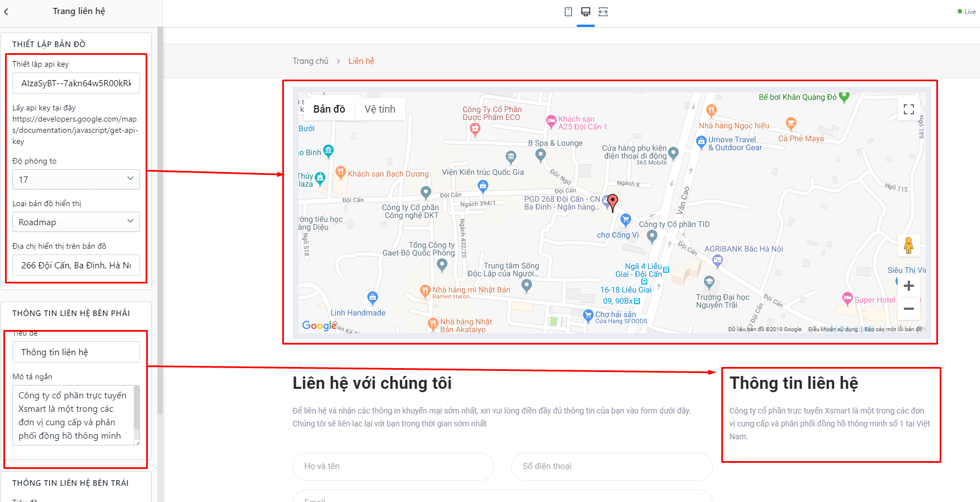The height and width of the screenshot is (502, 980).
Task: Select Khách sạn A25 Đội Cấn 1 pin
Action: 551,122
